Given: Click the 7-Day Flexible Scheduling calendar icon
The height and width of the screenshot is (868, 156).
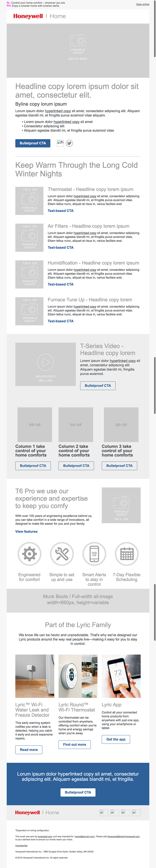Looking at the screenshot, I should (x=127, y=554).
